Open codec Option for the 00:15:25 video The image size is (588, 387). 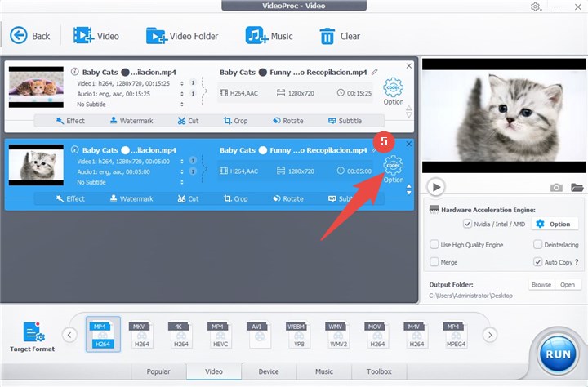(x=393, y=91)
